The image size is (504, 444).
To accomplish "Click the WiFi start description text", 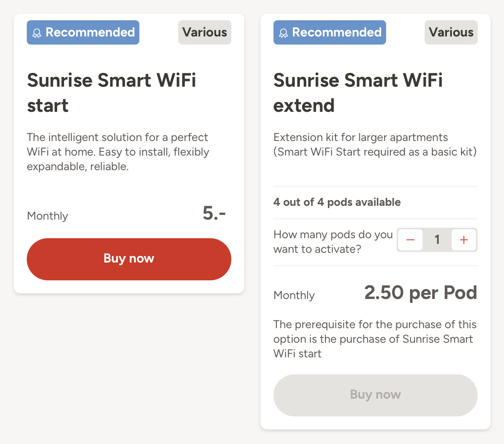I will pyautogui.click(x=118, y=152).
